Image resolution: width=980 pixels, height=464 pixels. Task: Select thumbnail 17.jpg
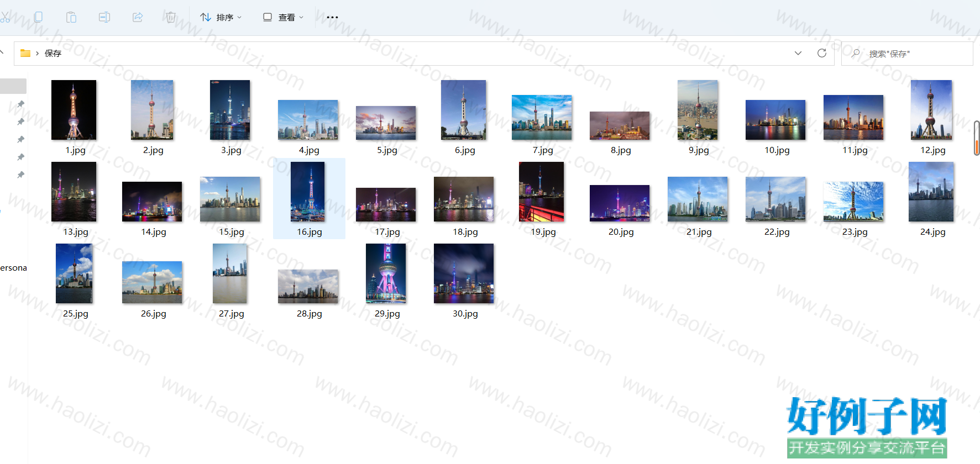pyautogui.click(x=386, y=204)
